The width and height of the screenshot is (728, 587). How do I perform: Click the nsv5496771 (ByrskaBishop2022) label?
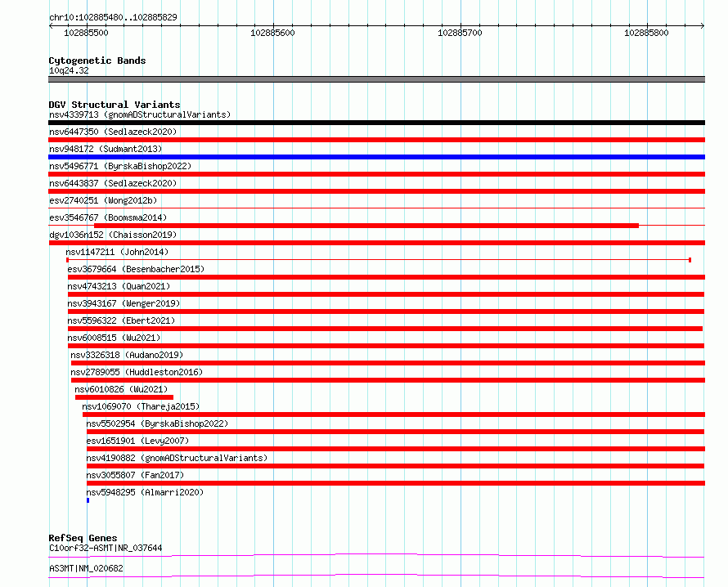click(120, 166)
